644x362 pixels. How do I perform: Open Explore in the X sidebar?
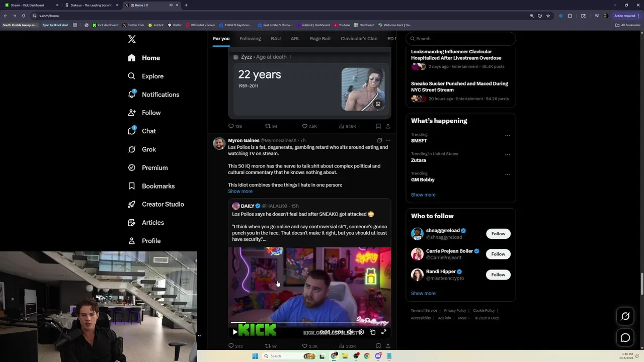pos(146,76)
